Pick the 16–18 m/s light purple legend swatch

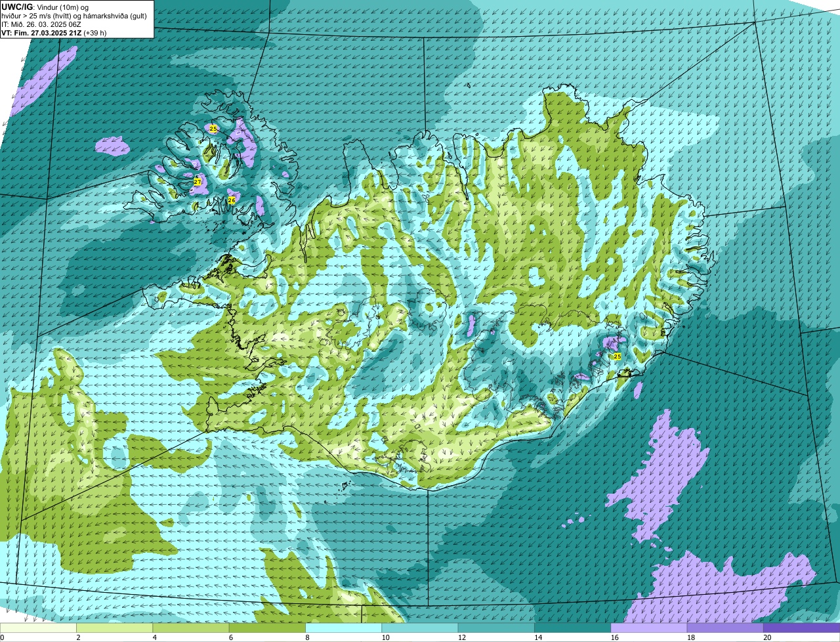[x=648, y=628]
